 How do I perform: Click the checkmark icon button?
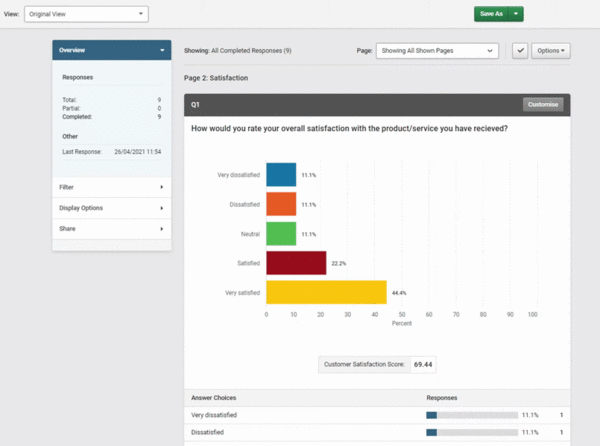(520, 50)
